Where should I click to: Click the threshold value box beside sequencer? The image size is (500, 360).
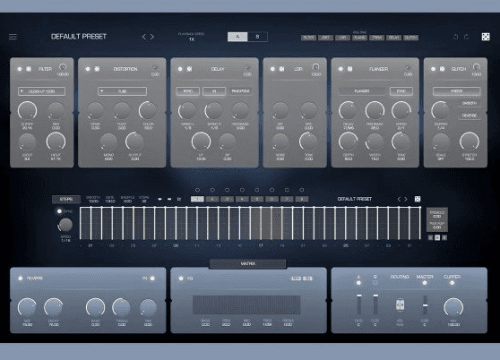coord(437,214)
